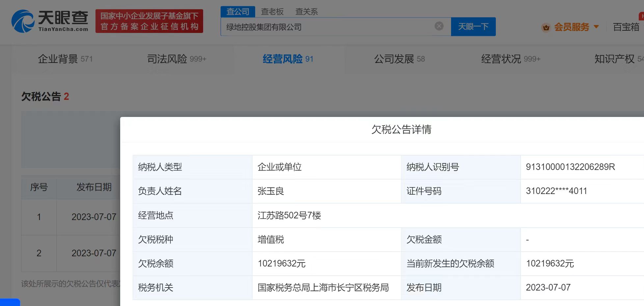The height and width of the screenshot is (306, 644).
Task: Switch to the 查关系 search tab
Action: coord(307,12)
